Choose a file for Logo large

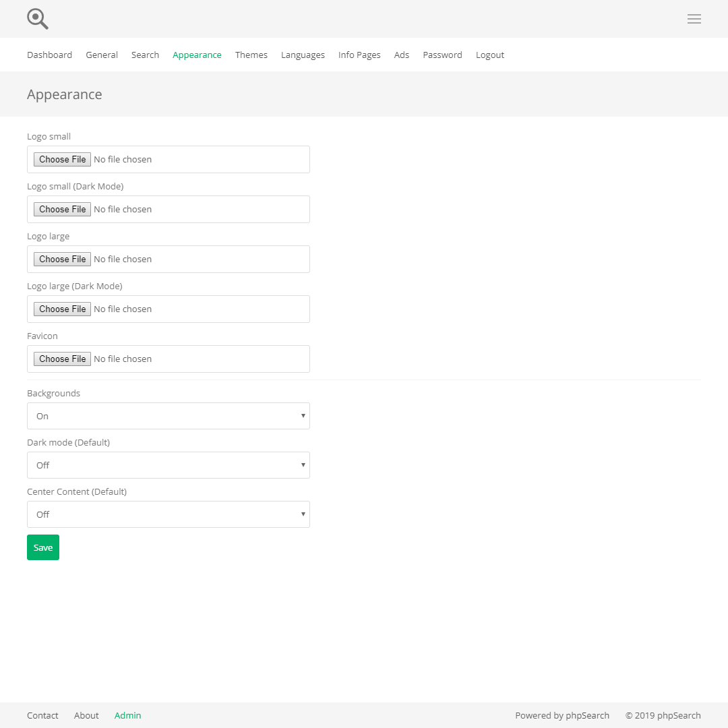point(63,260)
